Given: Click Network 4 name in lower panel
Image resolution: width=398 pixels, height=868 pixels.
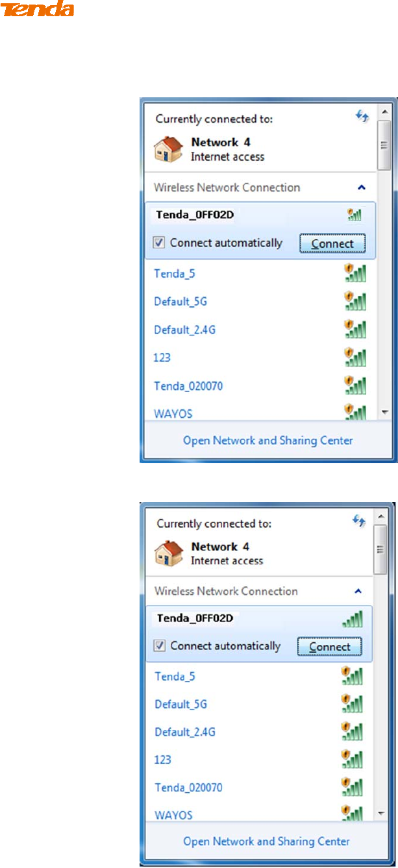Looking at the screenshot, I should [x=220, y=546].
